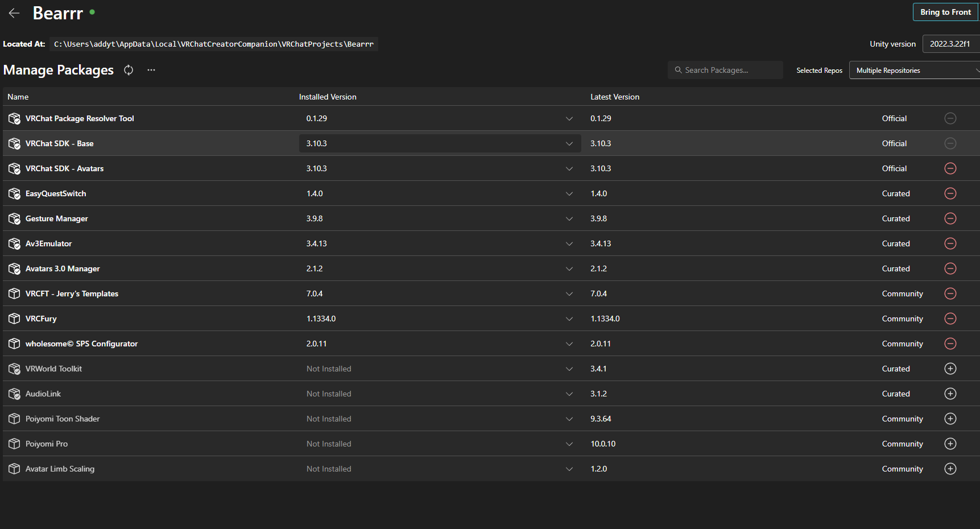Click the Poiyomi Pro package box icon

14,444
